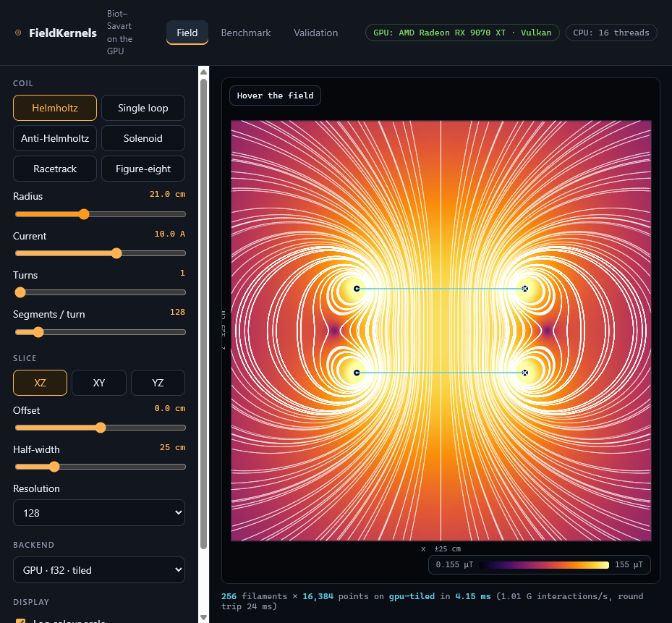Click the upper-right coil cross marker on plot
672x623 pixels.
pyautogui.click(x=525, y=289)
